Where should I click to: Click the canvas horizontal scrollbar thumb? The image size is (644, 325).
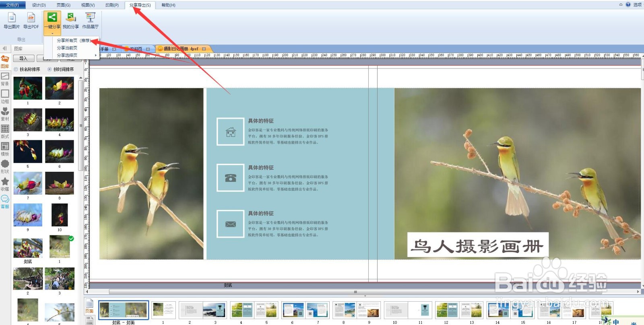pyautogui.click(x=355, y=292)
